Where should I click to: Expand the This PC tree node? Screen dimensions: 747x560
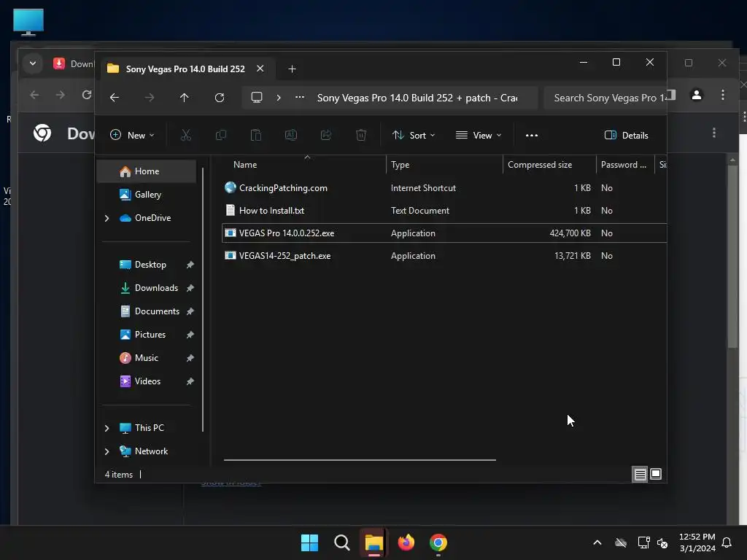pyautogui.click(x=107, y=428)
